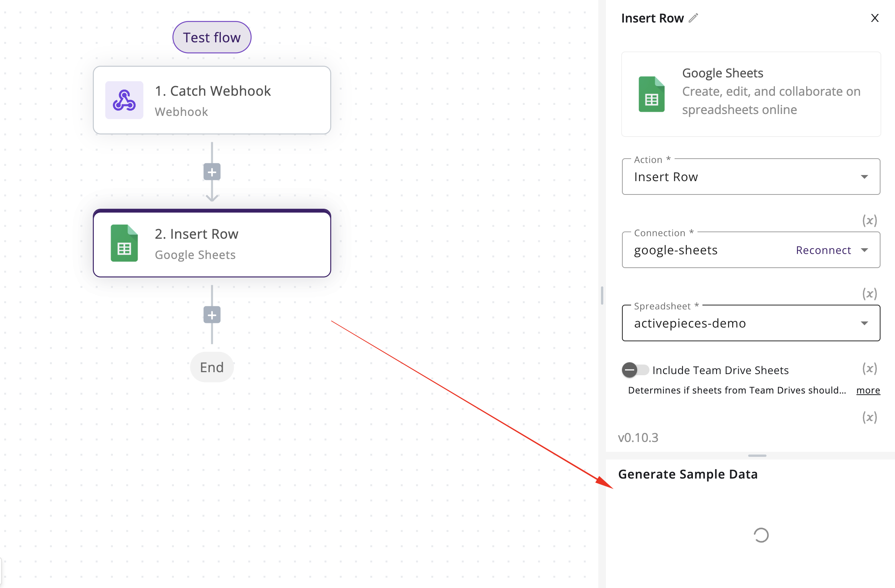Click the Google Sheets piece title

pos(723,73)
